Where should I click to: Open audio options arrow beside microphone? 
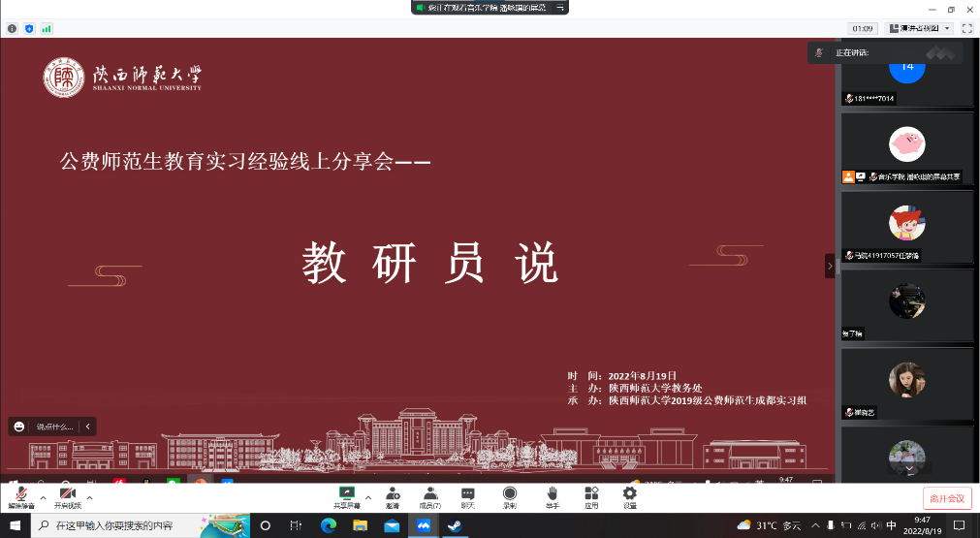43,498
